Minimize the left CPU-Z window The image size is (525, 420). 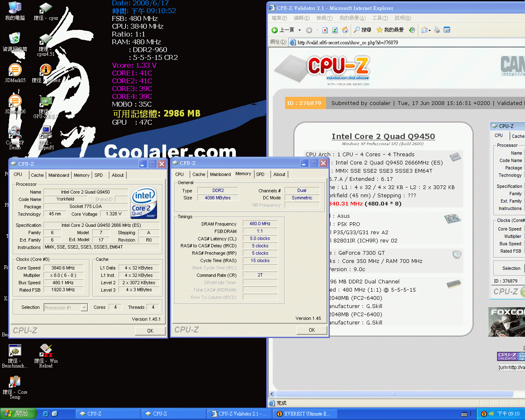143,164
